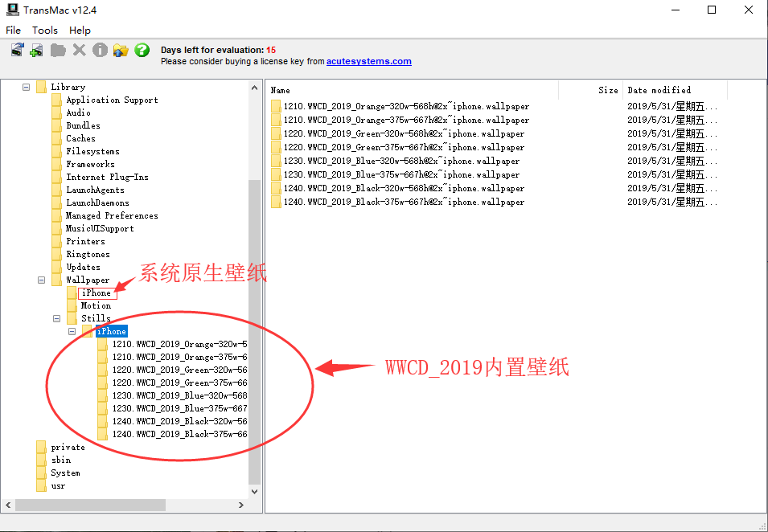Click tree pane vertical scrollbar down arrow
The height and width of the screenshot is (532, 768).
[x=254, y=491]
